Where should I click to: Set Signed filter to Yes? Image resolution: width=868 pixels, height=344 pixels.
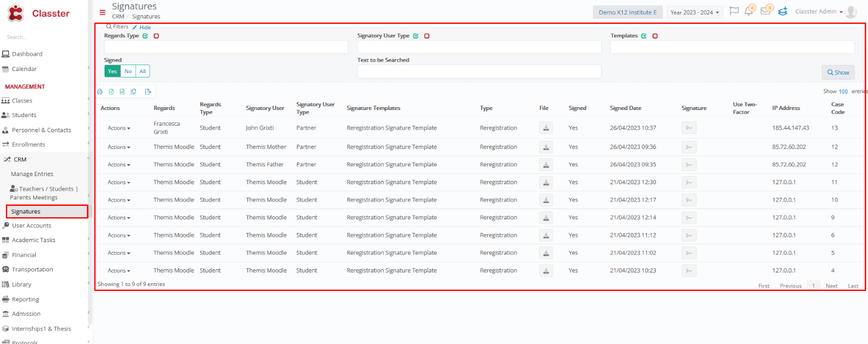pyautogui.click(x=112, y=71)
